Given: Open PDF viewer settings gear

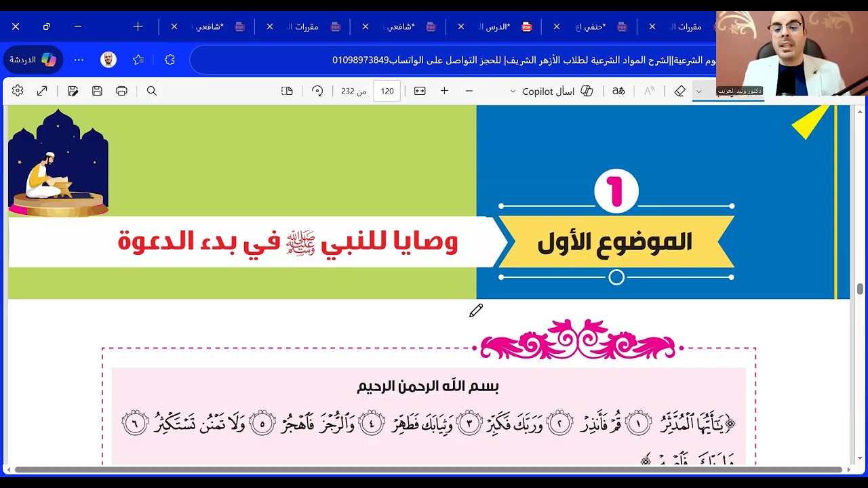Looking at the screenshot, I should 18,91.
